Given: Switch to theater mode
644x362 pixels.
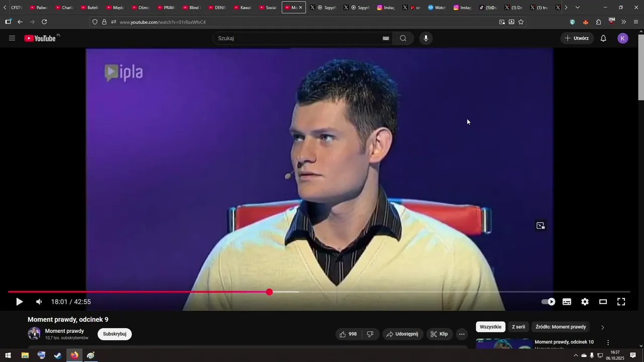Looking at the screenshot, I should point(603,302).
